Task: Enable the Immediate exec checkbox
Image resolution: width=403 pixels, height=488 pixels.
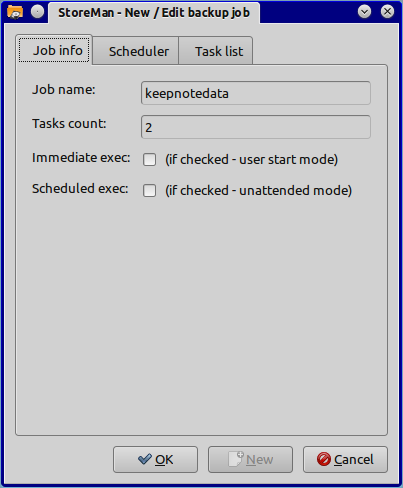Action: (x=149, y=159)
